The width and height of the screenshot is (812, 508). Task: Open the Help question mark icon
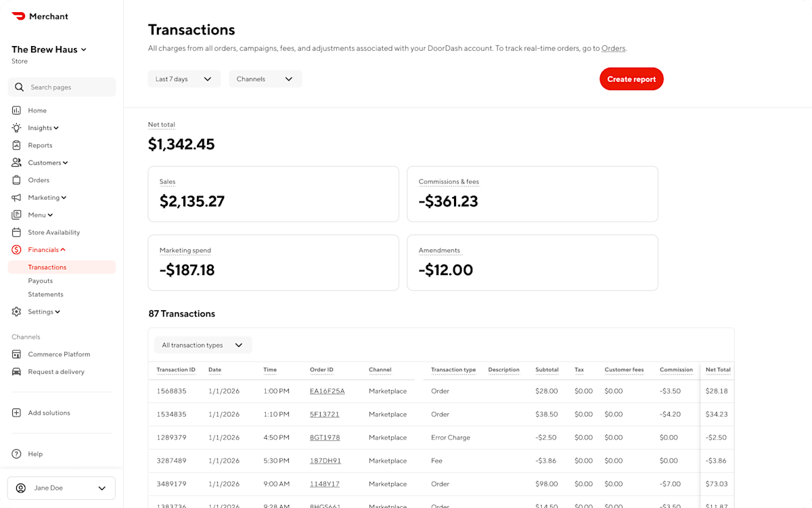[15, 453]
